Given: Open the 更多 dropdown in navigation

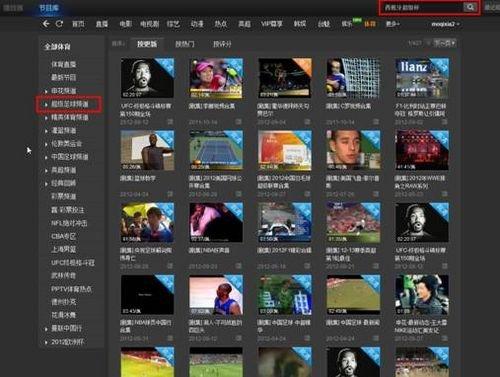Looking at the screenshot, I should (x=393, y=24).
